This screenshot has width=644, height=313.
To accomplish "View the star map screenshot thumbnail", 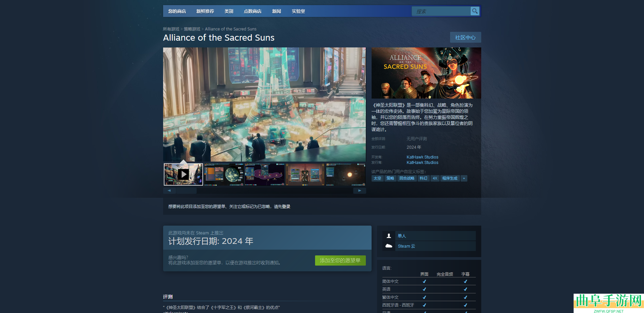I will pos(264,174).
